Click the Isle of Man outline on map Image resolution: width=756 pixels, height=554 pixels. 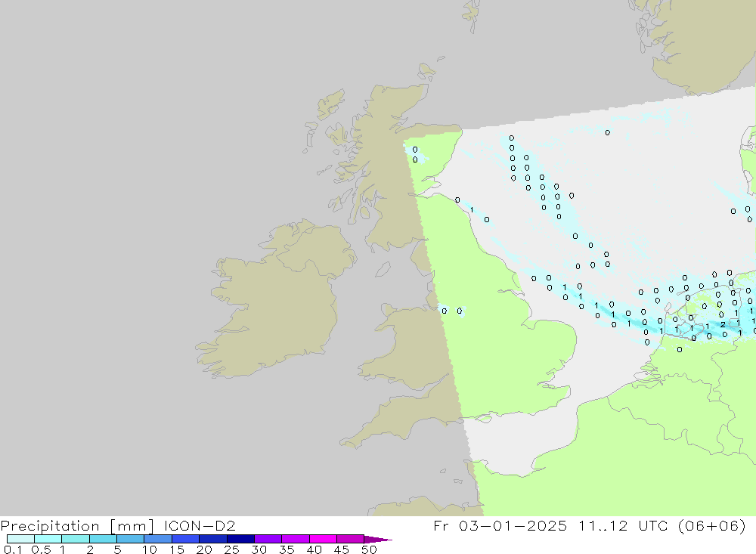coord(383,270)
